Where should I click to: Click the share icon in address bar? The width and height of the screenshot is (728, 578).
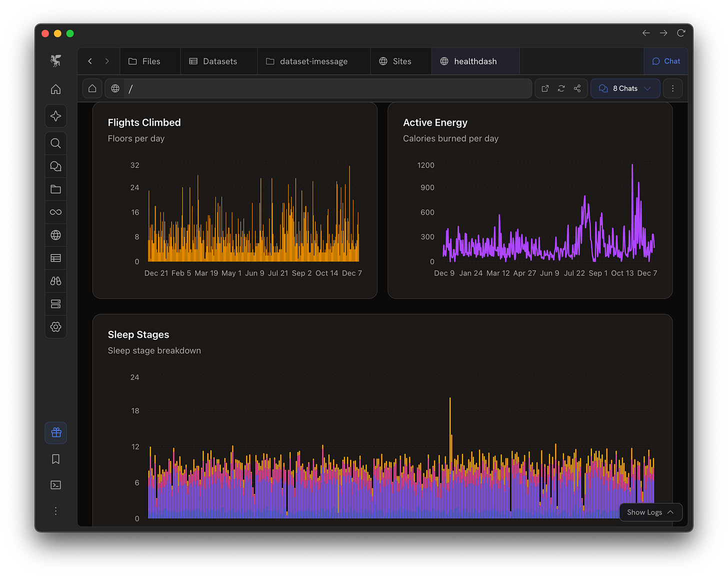point(577,89)
